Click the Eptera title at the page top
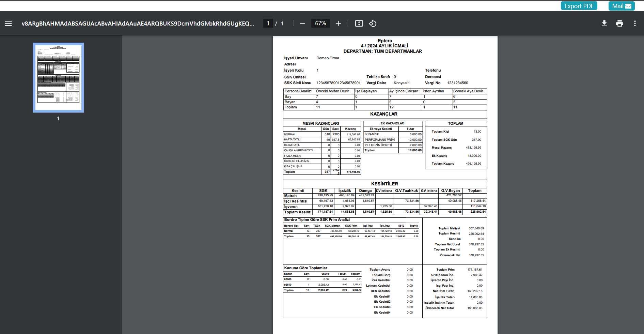Screen dimensions: 644x334 384,41
